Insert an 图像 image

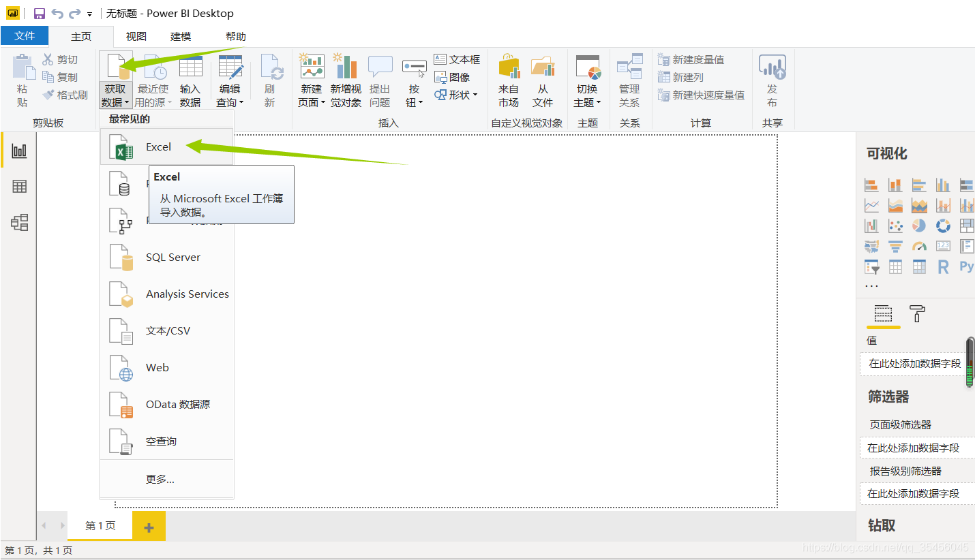[453, 78]
